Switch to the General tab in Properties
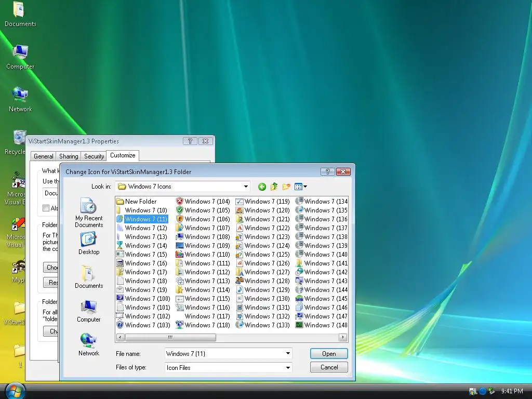 [44, 156]
